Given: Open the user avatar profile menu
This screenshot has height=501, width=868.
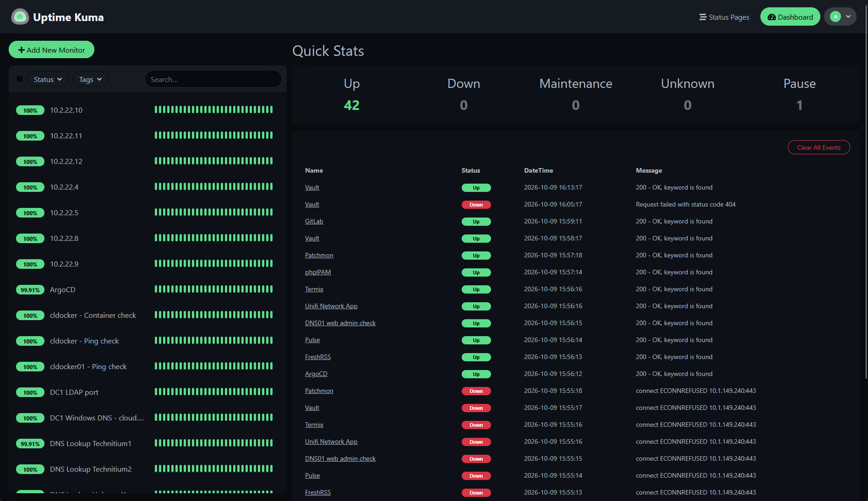Looking at the screenshot, I should [x=840, y=17].
